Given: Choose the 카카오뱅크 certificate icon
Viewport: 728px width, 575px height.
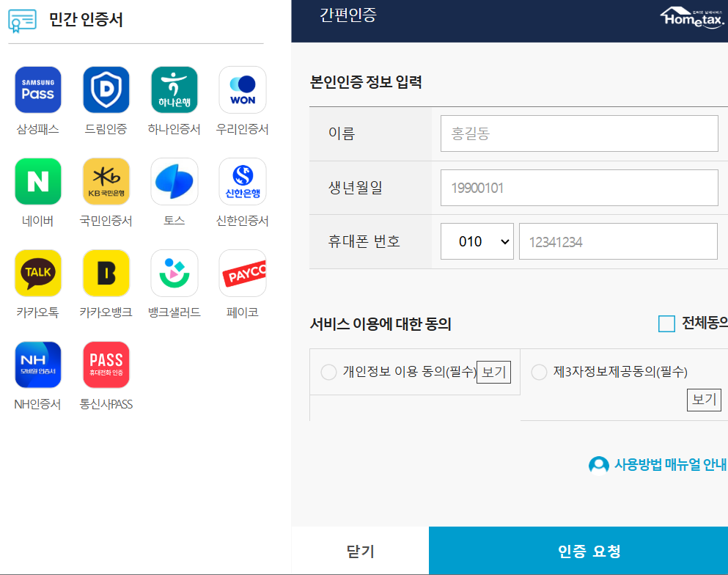Looking at the screenshot, I should 106,273.
